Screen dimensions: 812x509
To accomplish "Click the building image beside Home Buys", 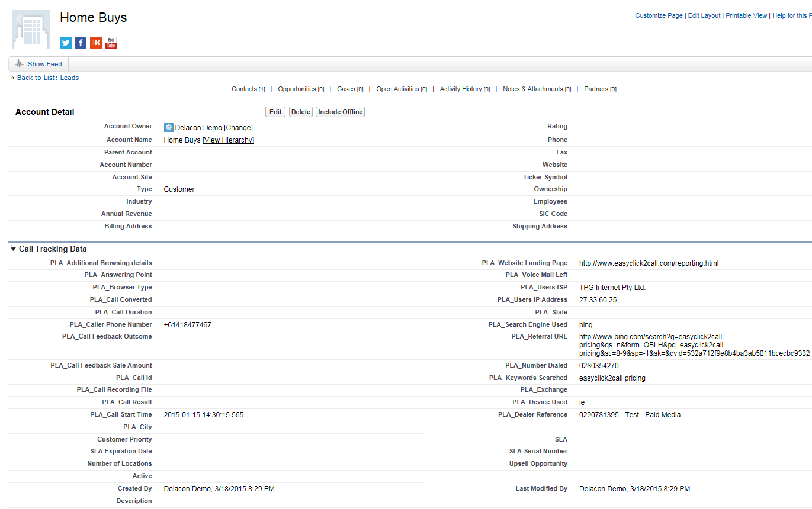I will pos(30,28).
